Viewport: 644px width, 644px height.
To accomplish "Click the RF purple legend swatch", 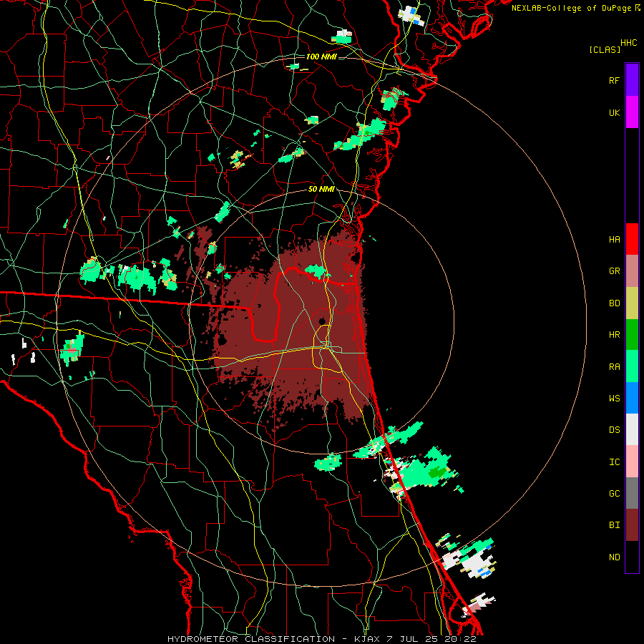I will [x=632, y=80].
